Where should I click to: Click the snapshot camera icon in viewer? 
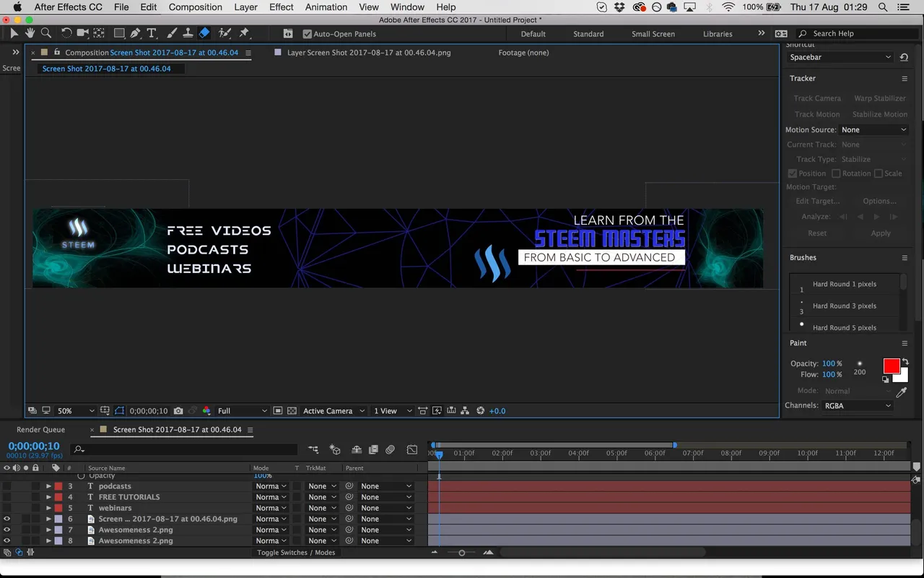coord(178,411)
